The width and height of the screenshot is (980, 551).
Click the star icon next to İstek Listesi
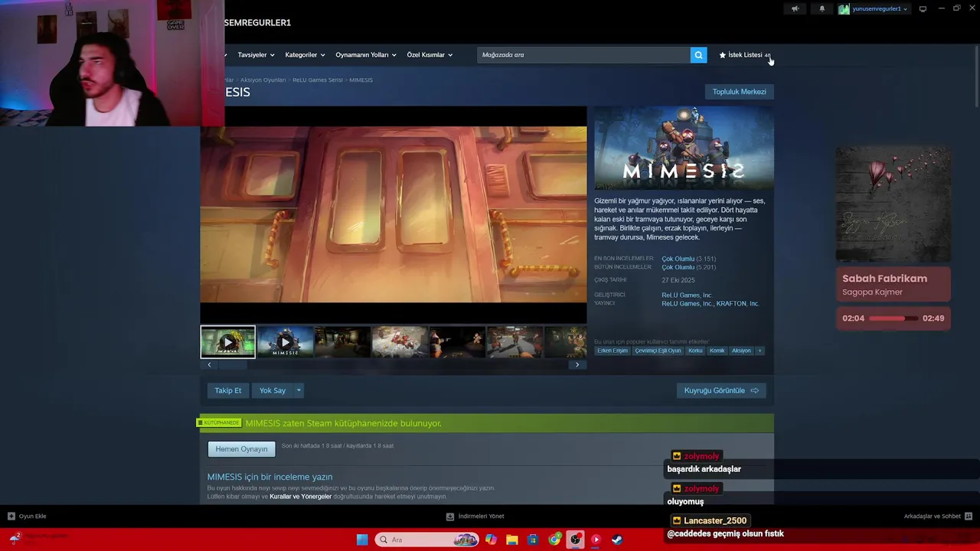click(722, 55)
